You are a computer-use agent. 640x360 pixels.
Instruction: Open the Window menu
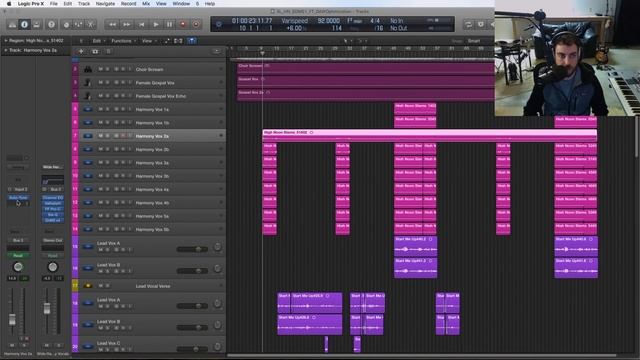tap(181, 4)
